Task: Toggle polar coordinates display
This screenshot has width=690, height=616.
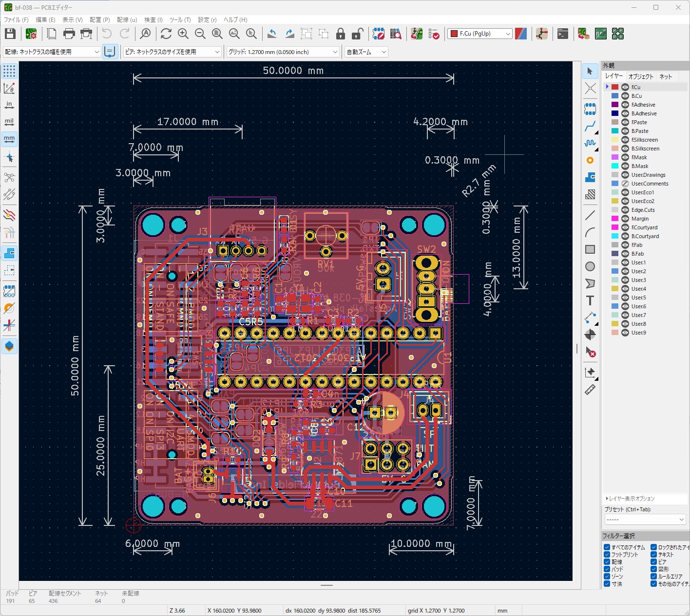Action: tap(9, 88)
